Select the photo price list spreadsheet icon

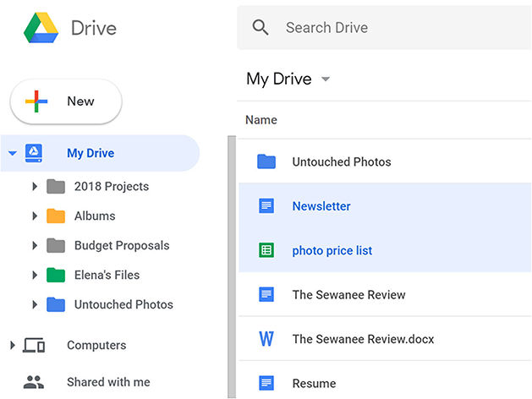[x=266, y=250]
